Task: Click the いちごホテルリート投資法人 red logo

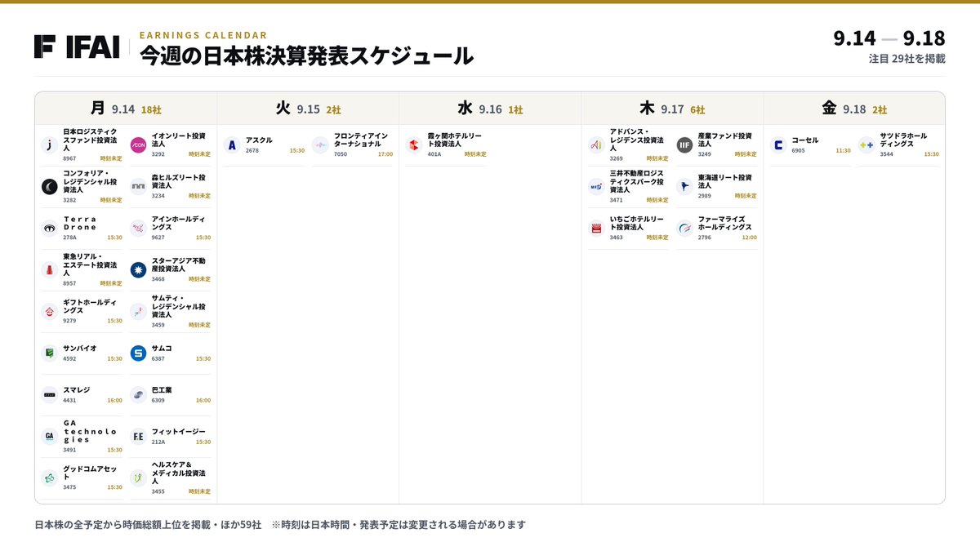Action: pos(596,229)
